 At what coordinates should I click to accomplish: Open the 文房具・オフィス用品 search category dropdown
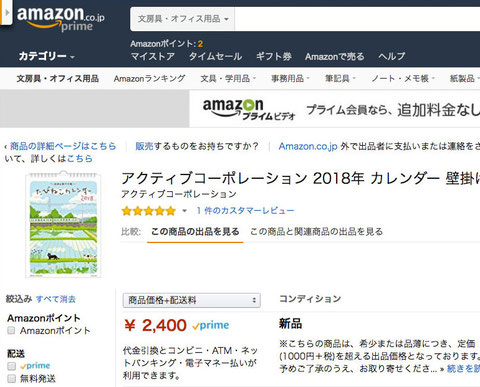coord(183,19)
